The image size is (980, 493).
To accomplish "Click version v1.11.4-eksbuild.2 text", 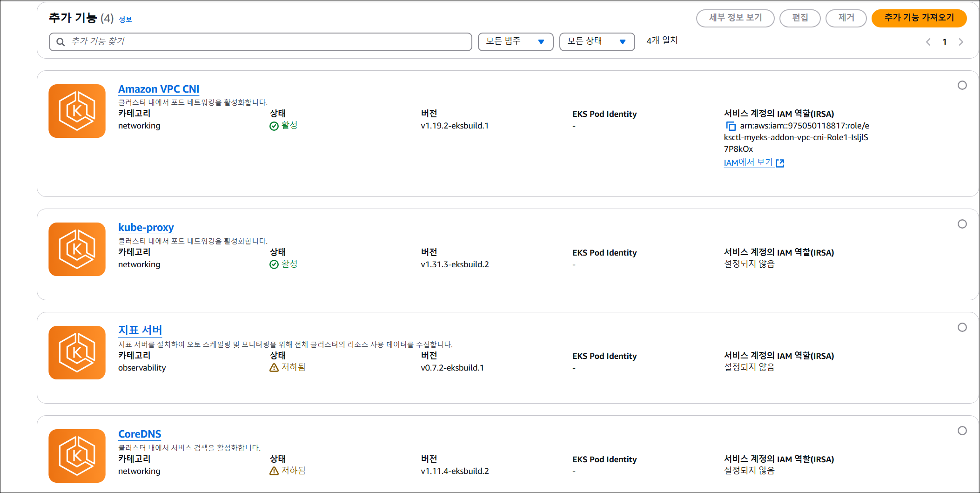I will pyautogui.click(x=455, y=471).
